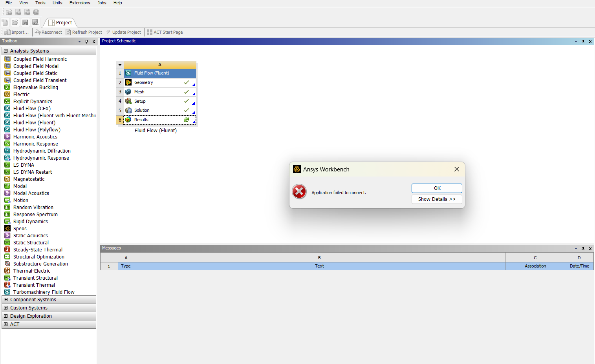595x364 pixels.
Task: Open the Messages panel options dropdown
Action: click(x=576, y=248)
